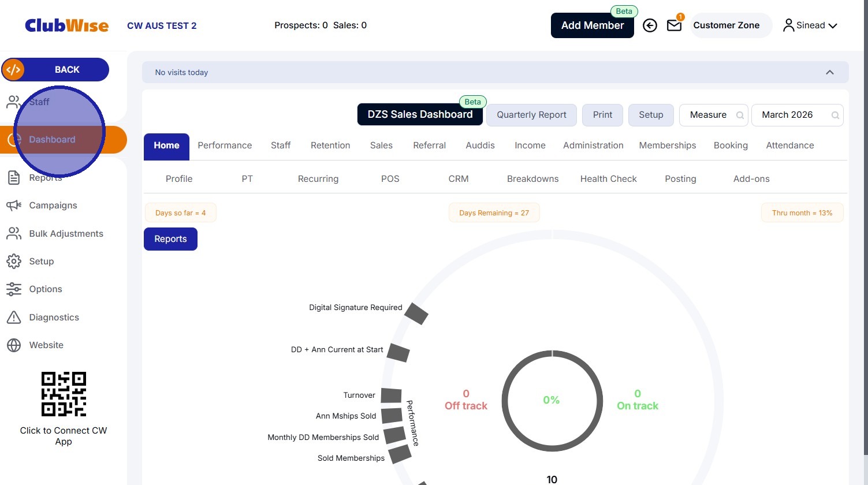
Task: Switch to the Performance tab
Action: 225,145
